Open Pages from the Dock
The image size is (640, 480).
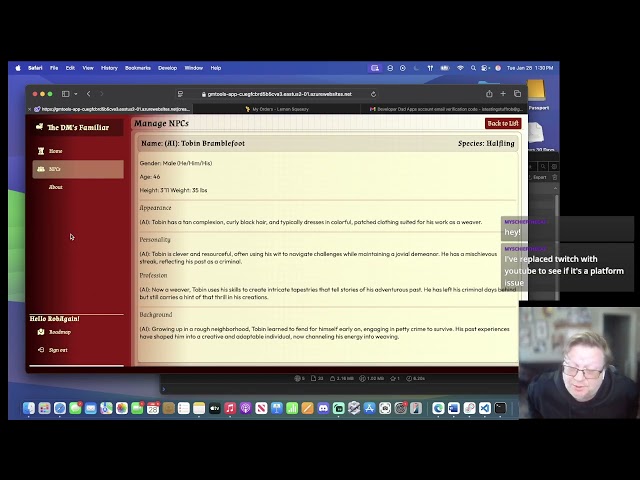click(x=308, y=408)
